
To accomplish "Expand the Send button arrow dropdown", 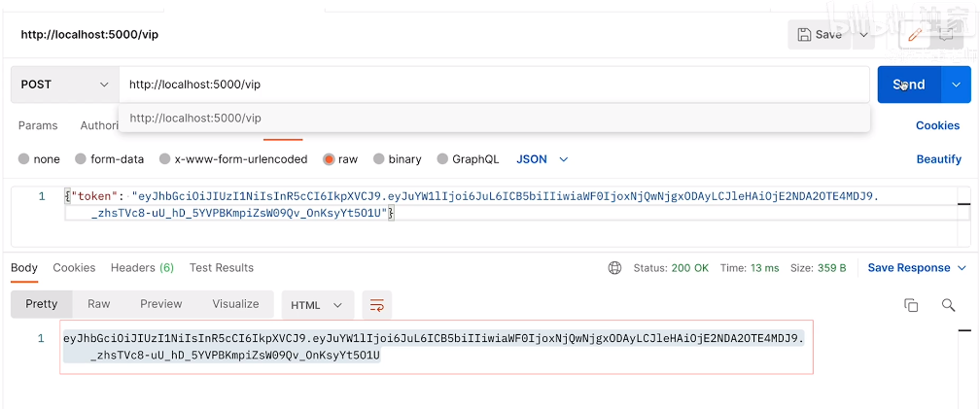I will pos(956,85).
